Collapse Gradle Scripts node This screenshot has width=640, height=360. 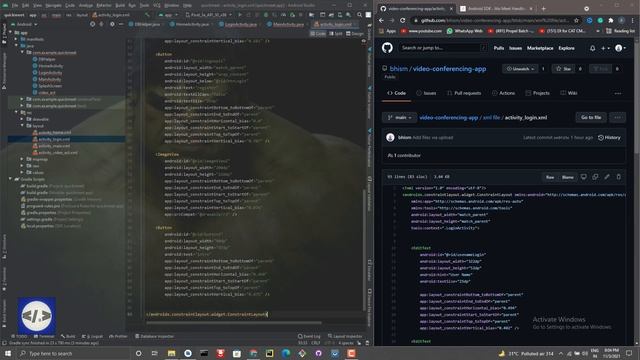pos(10,179)
